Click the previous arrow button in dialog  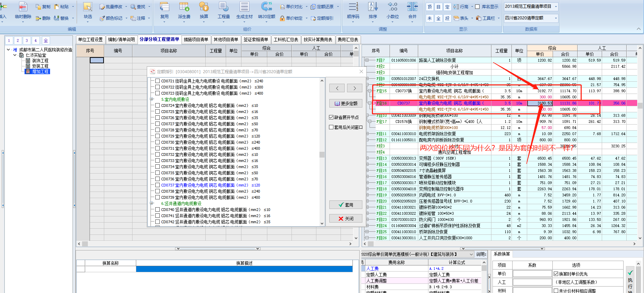tap(337, 88)
